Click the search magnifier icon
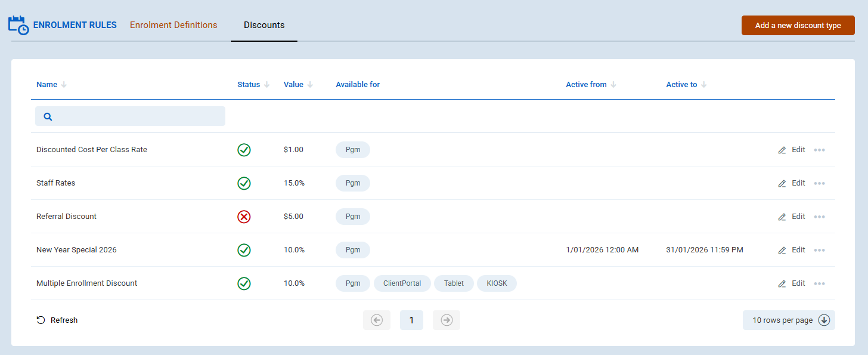The height and width of the screenshot is (355, 868). [x=48, y=116]
